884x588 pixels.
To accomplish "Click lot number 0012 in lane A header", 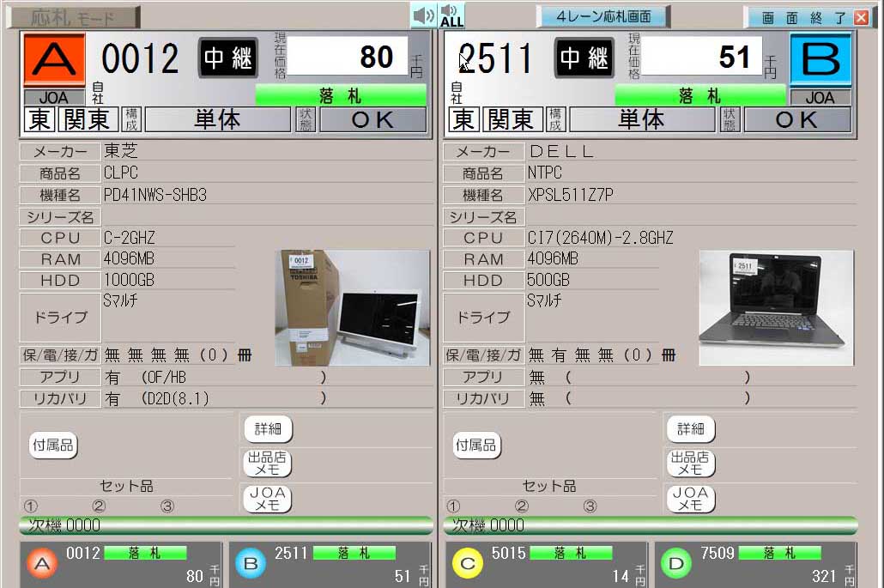I will (140, 58).
